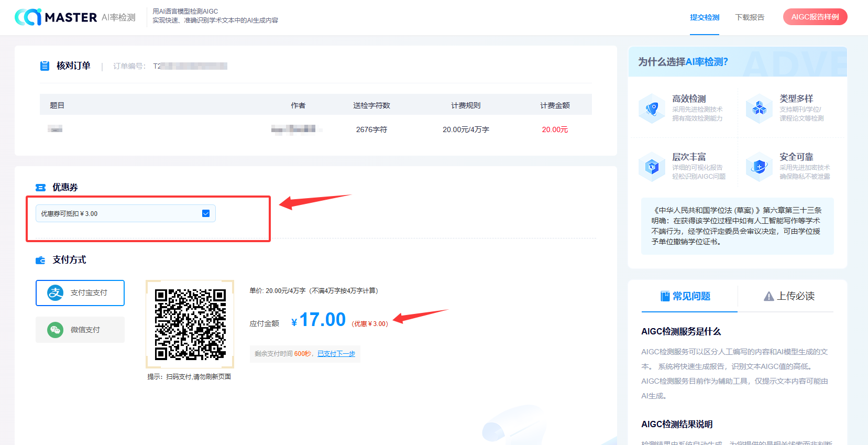Click the 支付方式 wallet icon
Screen dimensions: 868x445
click(x=40, y=260)
